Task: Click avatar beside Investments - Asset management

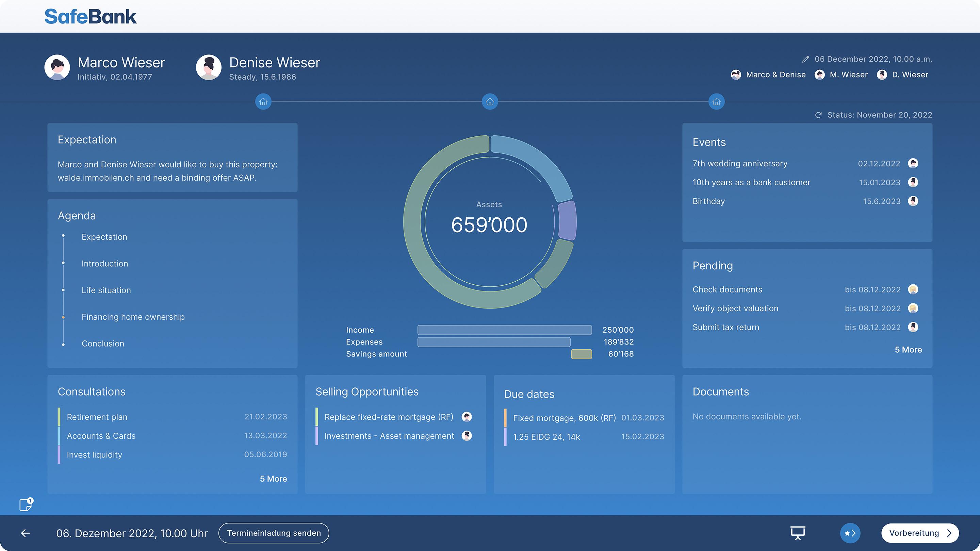Action: tap(467, 436)
